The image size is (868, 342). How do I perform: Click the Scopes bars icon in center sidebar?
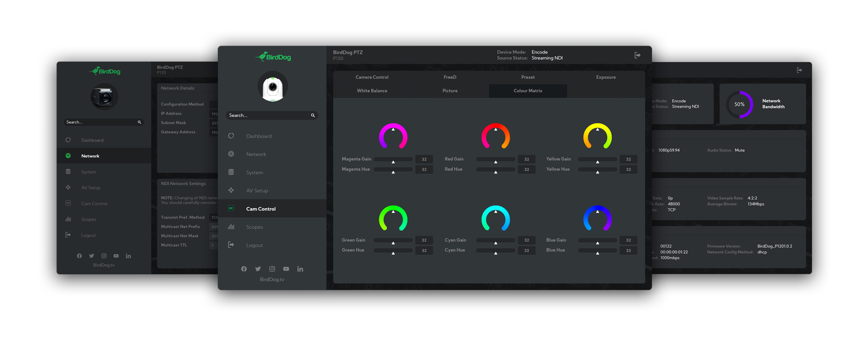231,226
